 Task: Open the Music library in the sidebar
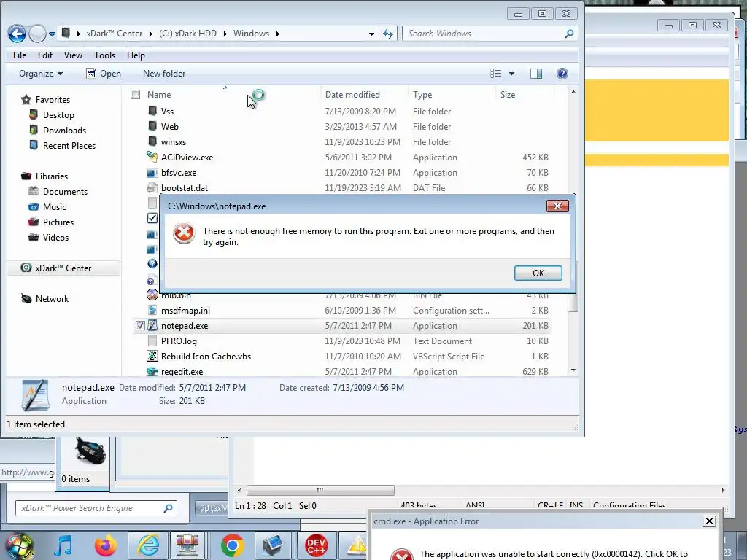coord(47,206)
